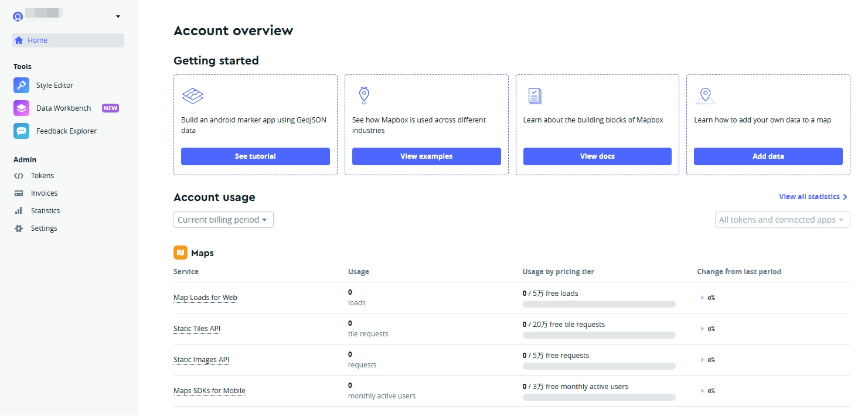This screenshot has height=416, width=868.
Task: Open Map Loads for Web service
Action: click(x=205, y=298)
